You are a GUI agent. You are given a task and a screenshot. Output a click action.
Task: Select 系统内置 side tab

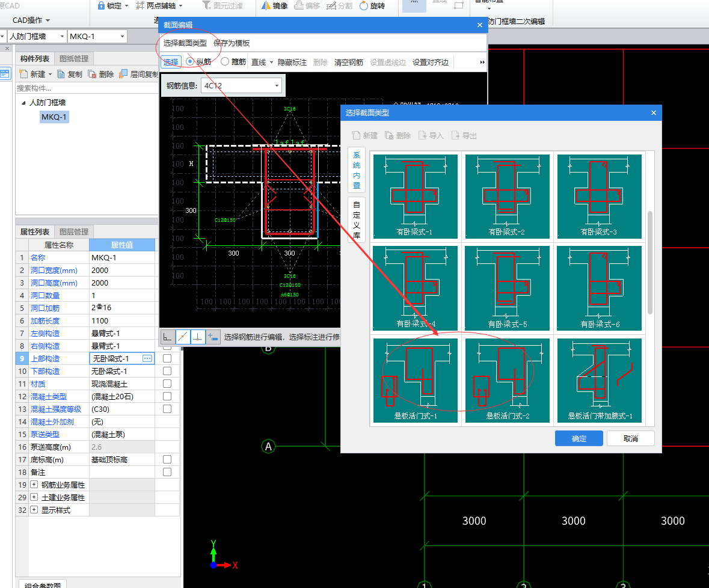tap(357, 170)
